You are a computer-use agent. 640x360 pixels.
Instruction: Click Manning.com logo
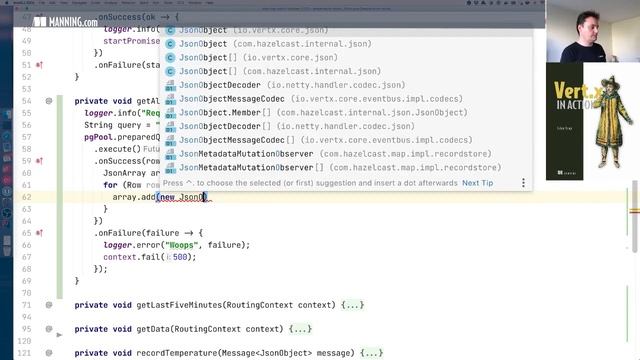(65, 21)
